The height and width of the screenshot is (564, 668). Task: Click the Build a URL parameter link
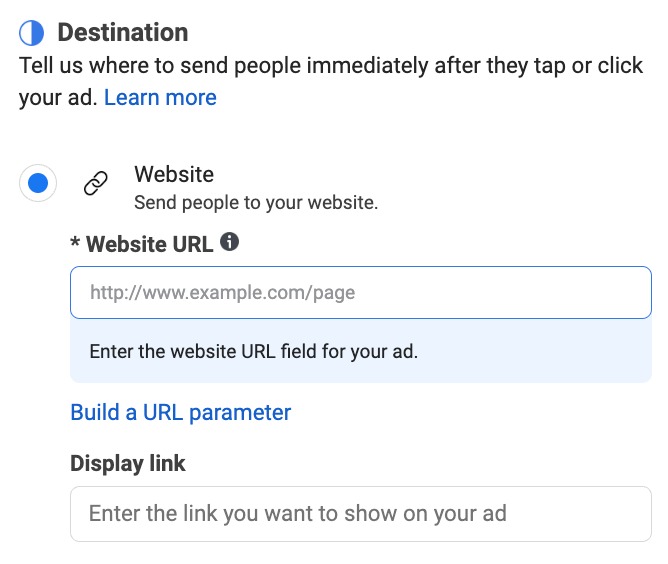click(x=180, y=412)
